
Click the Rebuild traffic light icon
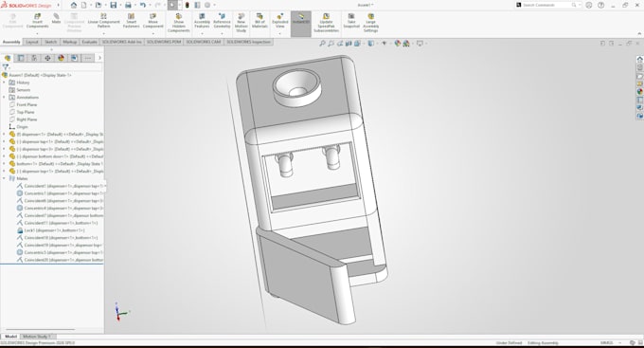[x=188, y=5]
